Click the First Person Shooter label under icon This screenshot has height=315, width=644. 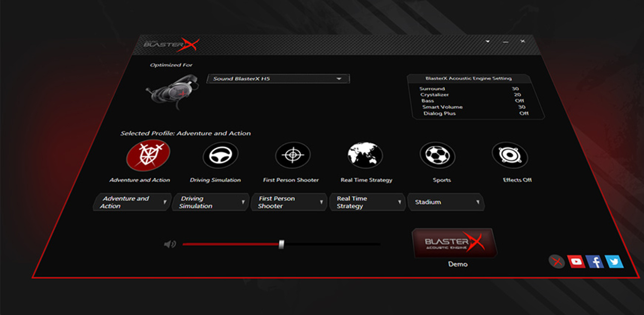[x=291, y=180]
